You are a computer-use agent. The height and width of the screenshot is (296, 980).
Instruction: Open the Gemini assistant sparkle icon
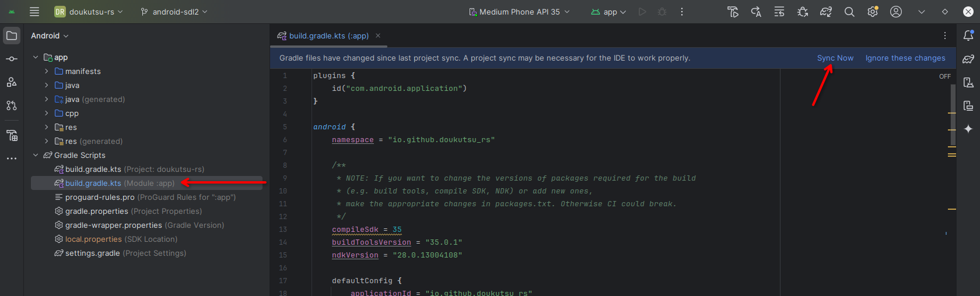tap(968, 129)
